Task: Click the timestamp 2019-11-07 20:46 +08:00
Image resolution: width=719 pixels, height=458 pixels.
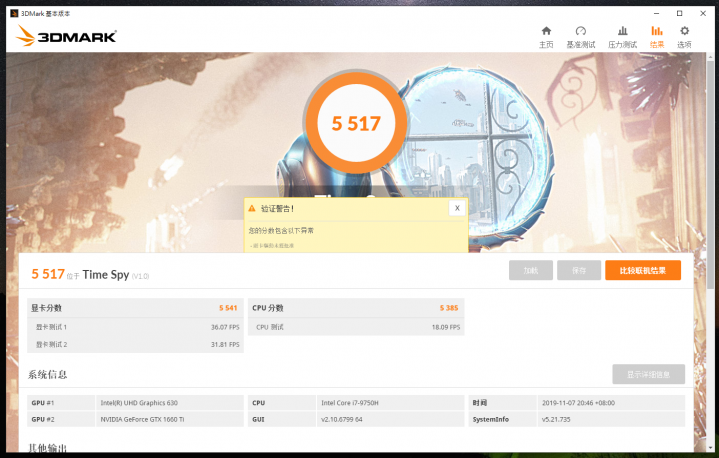Action: point(578,403)
